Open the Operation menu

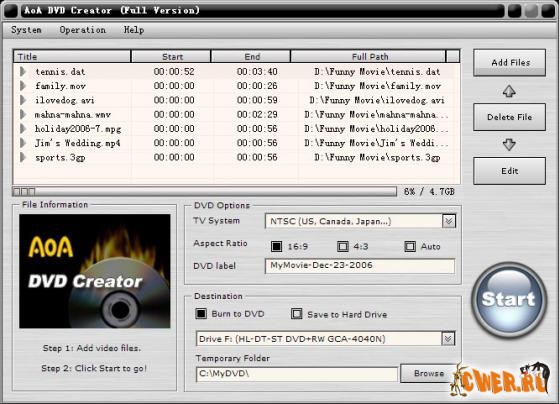pyautogui.click(x=82, y=30)
